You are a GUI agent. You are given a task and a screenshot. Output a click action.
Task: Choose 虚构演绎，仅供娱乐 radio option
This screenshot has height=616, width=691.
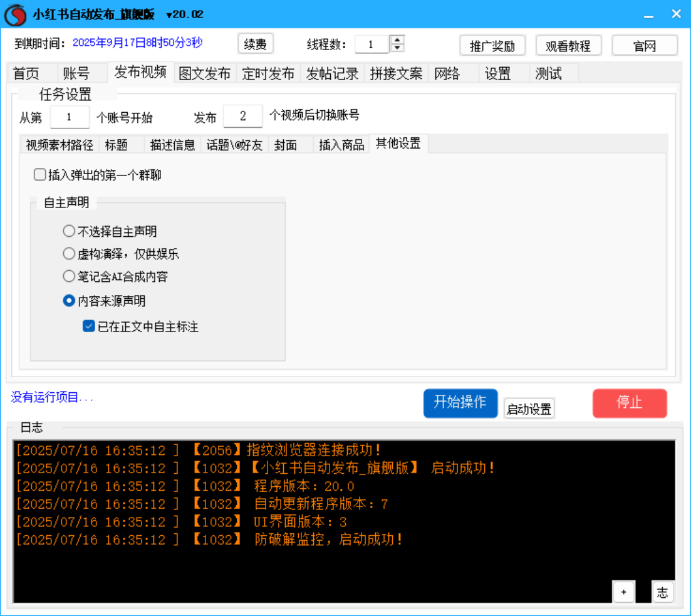click(x=69, y=254)
